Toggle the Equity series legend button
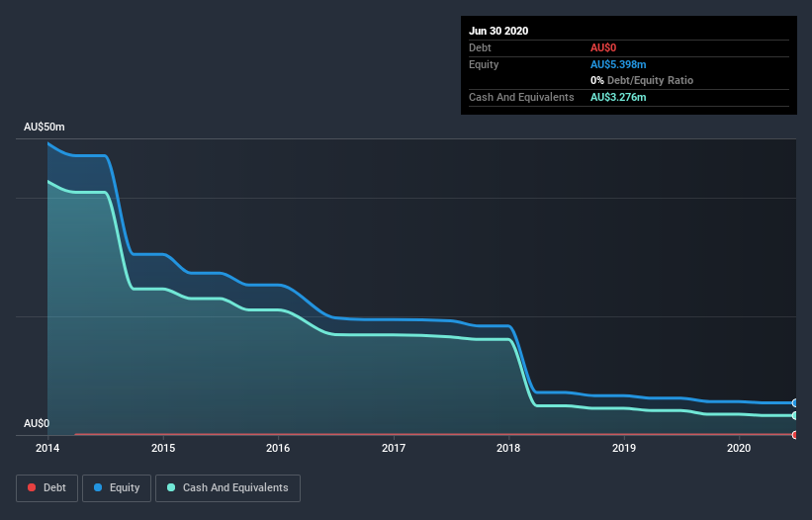This screenshot has height=520, width=812. 117,488
